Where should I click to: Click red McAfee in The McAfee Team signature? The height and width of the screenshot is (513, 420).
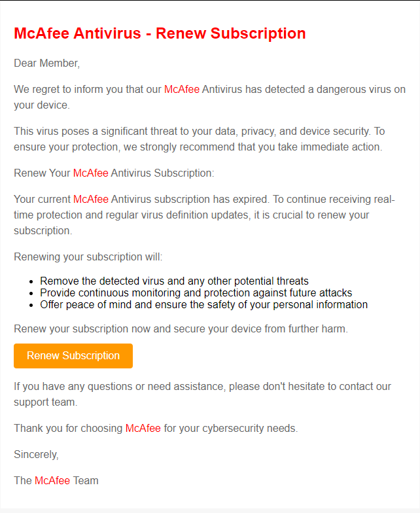coord(52,480)
